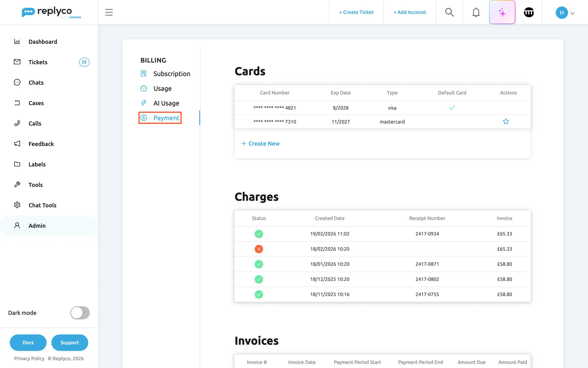
Task: Click the 18/11/2025 10:16 created date
Action: click(x=330, y=294)
